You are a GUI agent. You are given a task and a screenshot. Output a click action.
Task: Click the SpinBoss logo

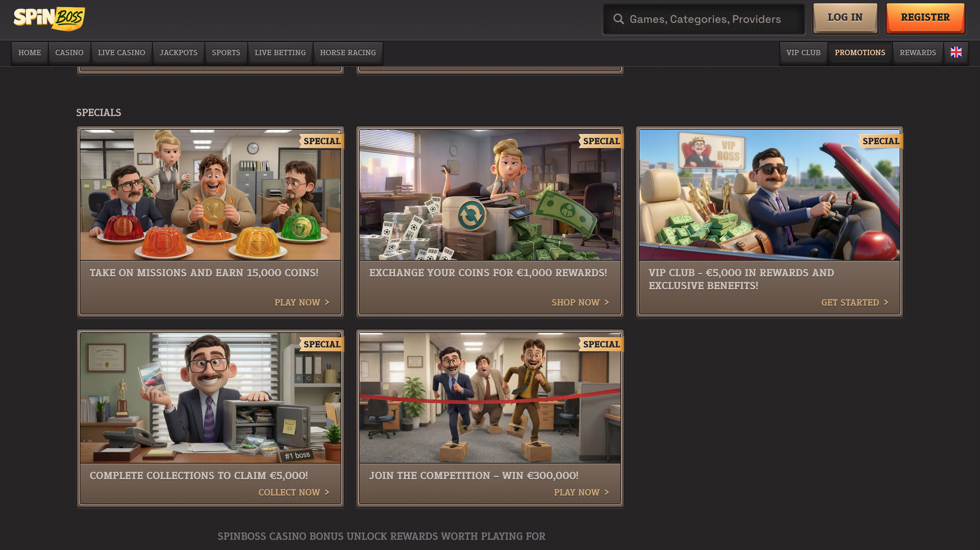[x=49, y=18]
